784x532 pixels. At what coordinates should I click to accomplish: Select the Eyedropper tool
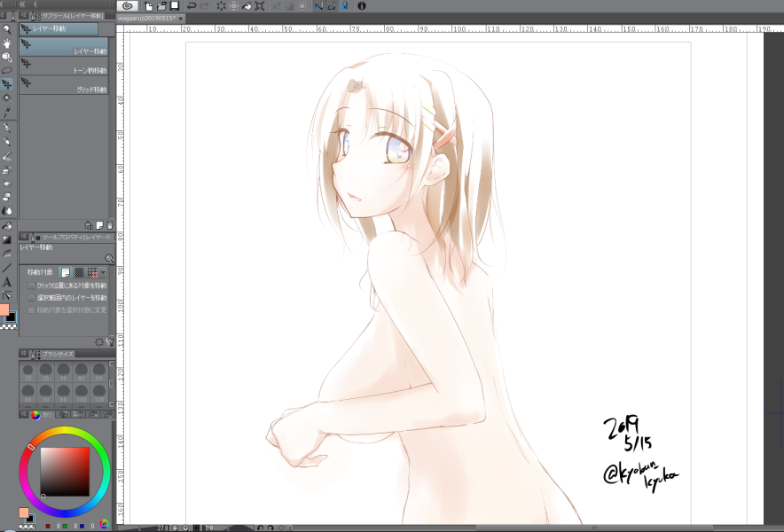tap(7, 112)
